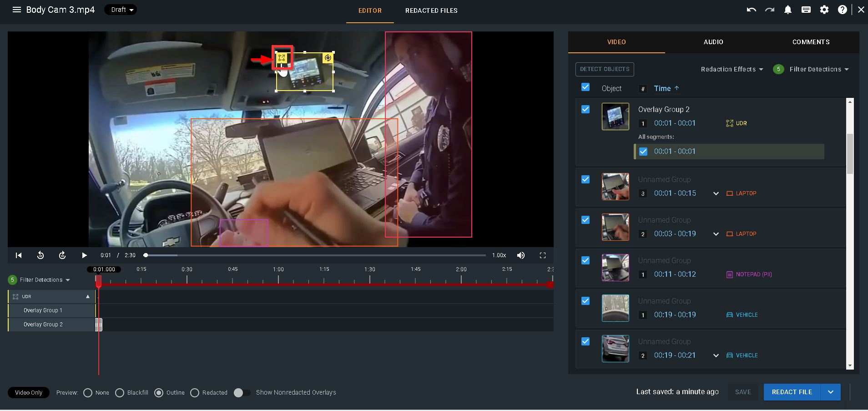868x411 pixels.
Task: Mute the video volume
Action: point(521,255)
